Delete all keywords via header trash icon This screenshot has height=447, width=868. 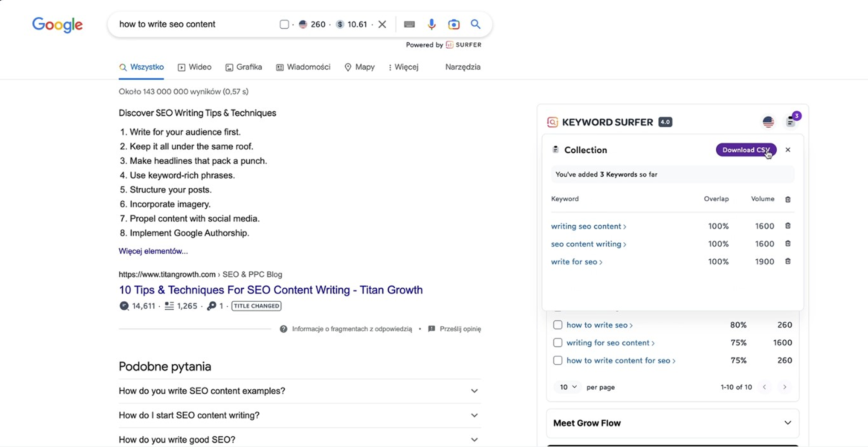(x=788, y=199)
